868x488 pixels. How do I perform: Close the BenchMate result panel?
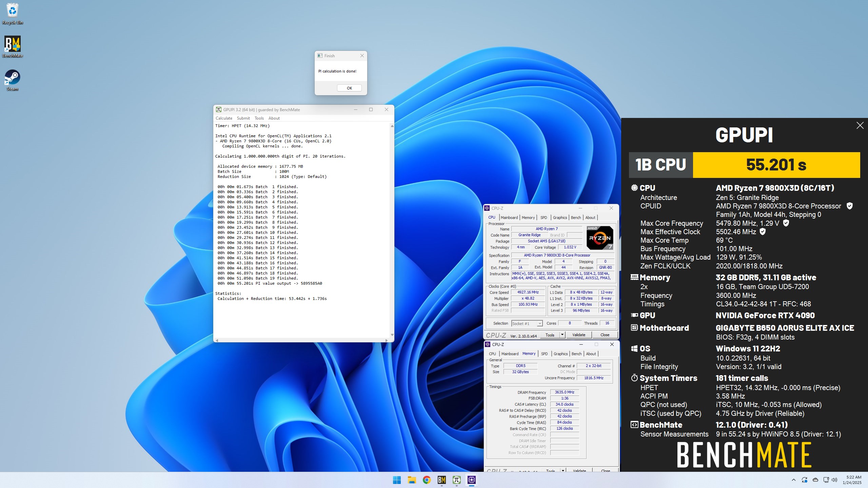(860, 125)
